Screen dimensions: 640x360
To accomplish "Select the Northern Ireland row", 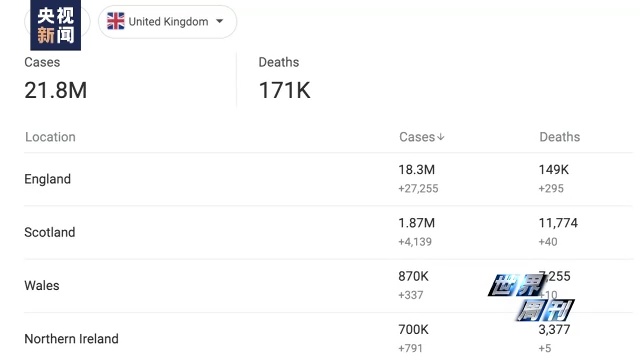I will 329,337.
